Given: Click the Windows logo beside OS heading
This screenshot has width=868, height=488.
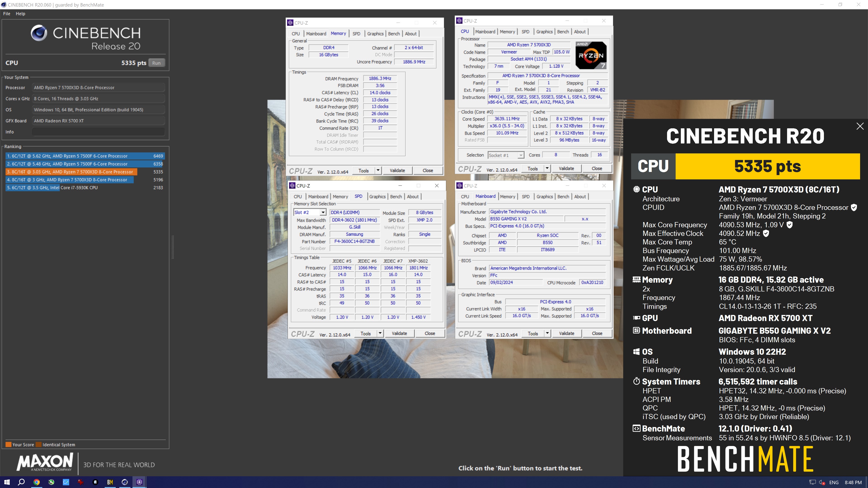Looking at the screenshot, I should coord(637,352).
